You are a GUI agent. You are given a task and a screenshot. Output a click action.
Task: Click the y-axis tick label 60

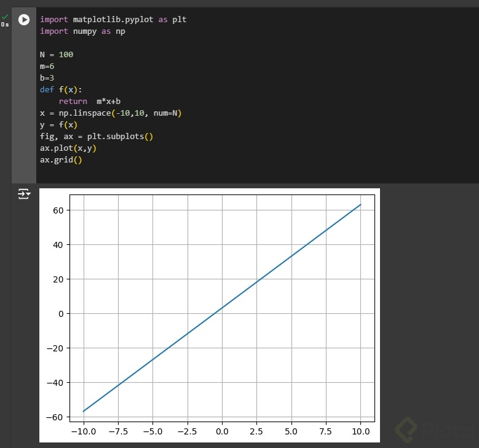click(58, 210)
